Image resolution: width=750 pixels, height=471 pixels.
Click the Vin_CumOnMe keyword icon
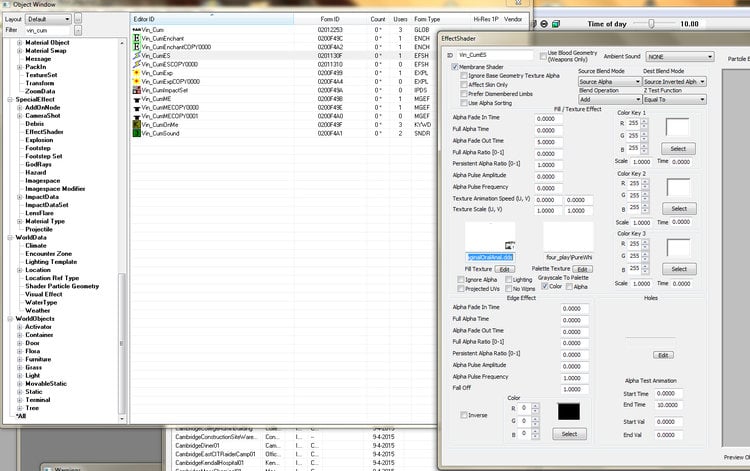click(x=136, y=125)
